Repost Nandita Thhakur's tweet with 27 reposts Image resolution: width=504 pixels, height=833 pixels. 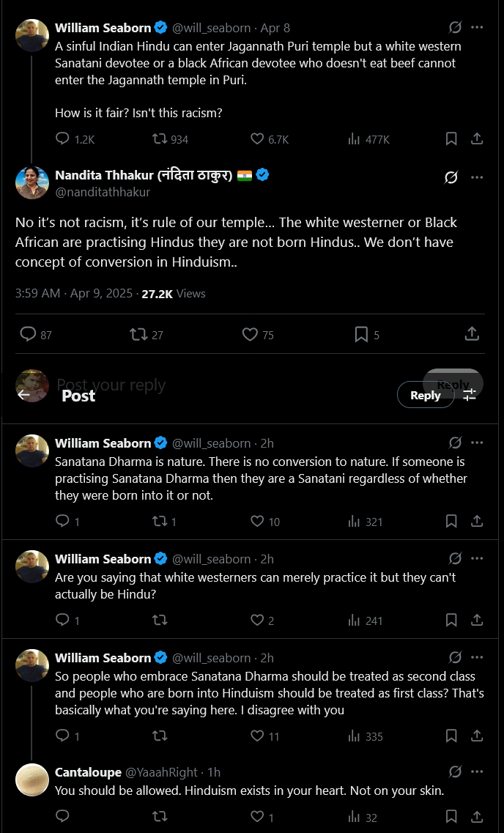[138, 334]
